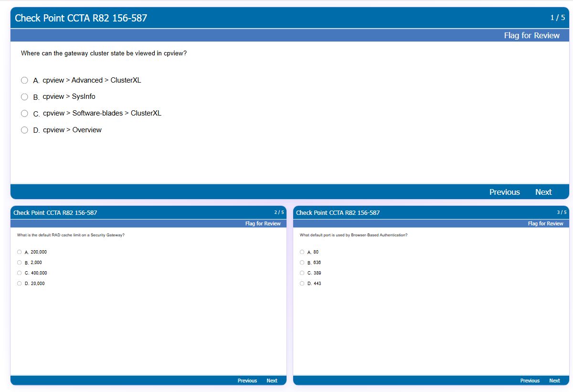The width and height of the screenshot is (573, 392).
Task: Choose answer C cpview > Software-blades > ClusterXL
Action: click(24, 114)
